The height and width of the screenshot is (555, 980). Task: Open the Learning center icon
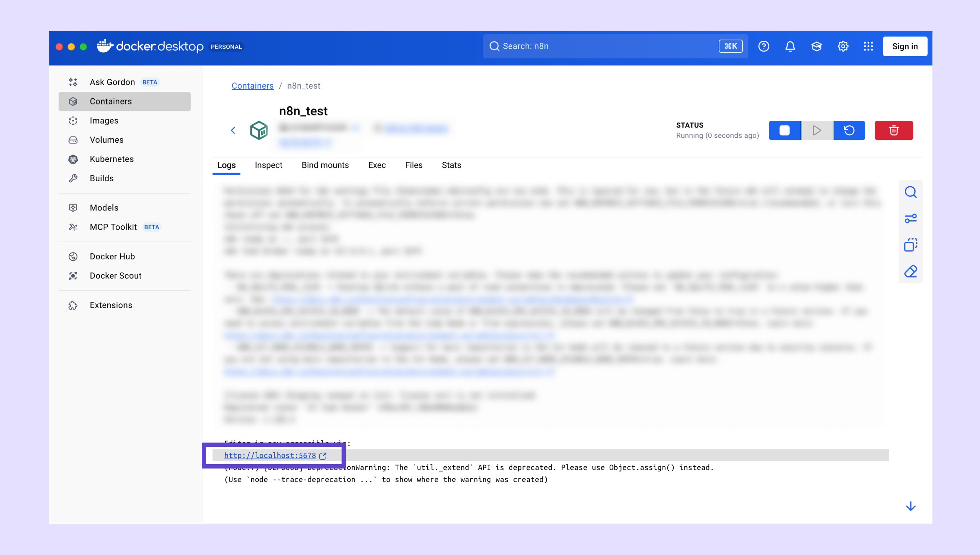coord(816,46)
